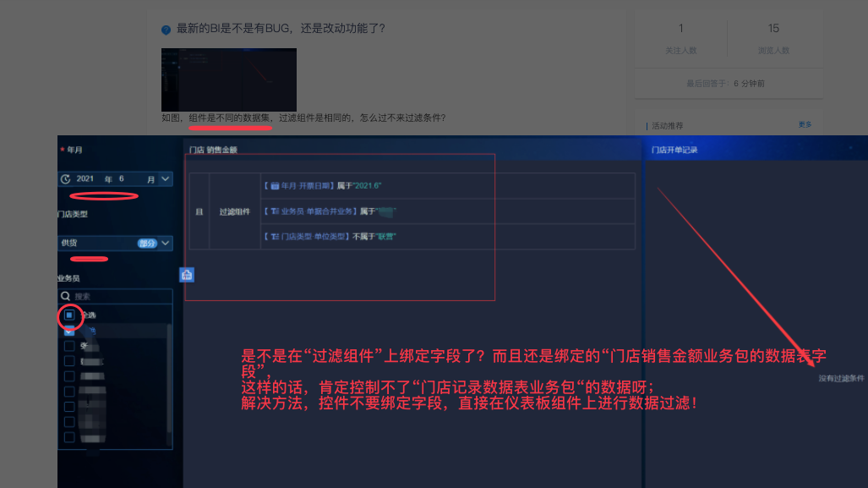Click the text-type icon before 门店类型·单位类型
868x488 pixels.
click(275, 237)
